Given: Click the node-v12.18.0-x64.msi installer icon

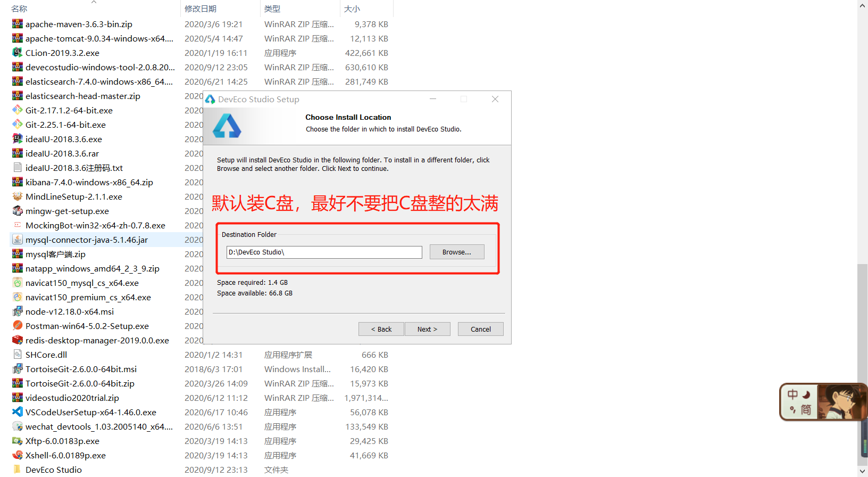Looking at the screenshot, I should click(x=18, y=311).
